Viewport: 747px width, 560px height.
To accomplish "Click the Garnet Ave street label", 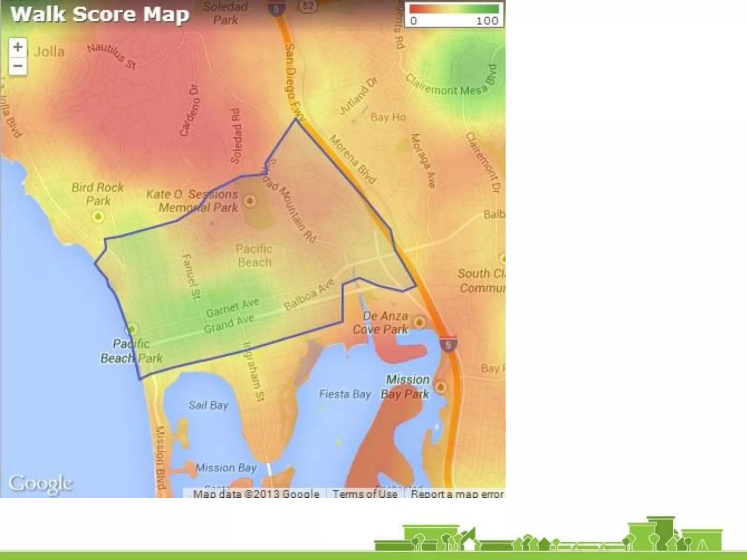I will coord(233,307).
